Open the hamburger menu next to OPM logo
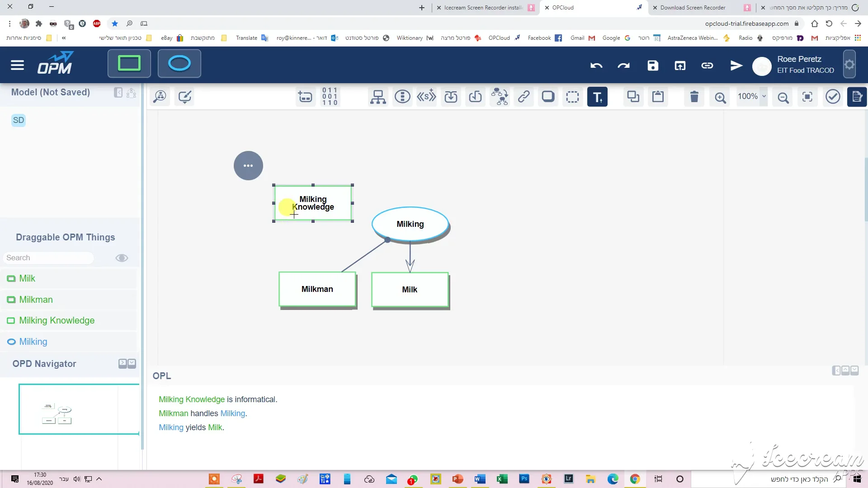This screenshot has width=868, height=488. pos(17,65)
